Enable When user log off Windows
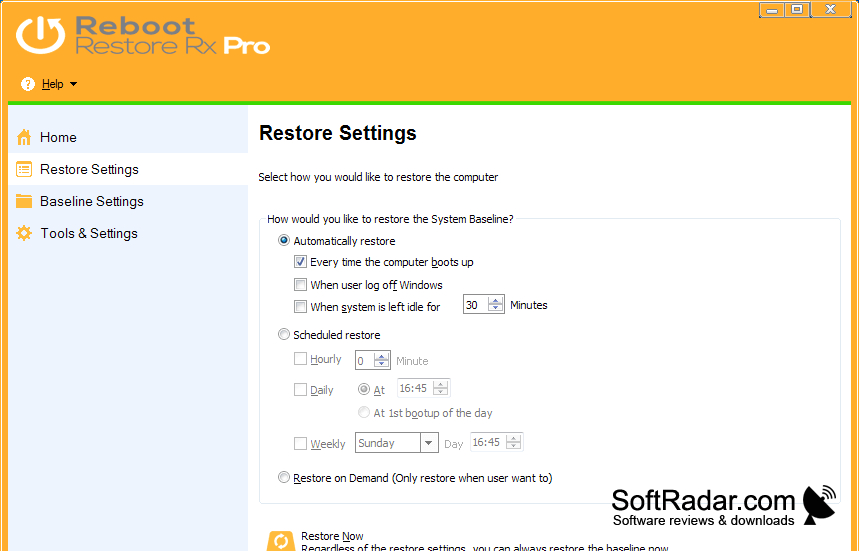Screen dimensions: 859x551 (x=300, y=285)
